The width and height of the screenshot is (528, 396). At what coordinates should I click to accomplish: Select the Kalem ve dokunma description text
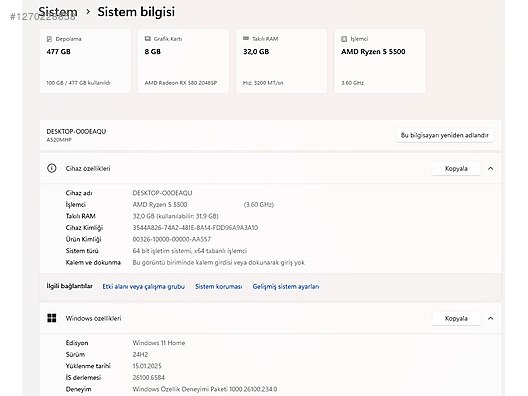219,262
